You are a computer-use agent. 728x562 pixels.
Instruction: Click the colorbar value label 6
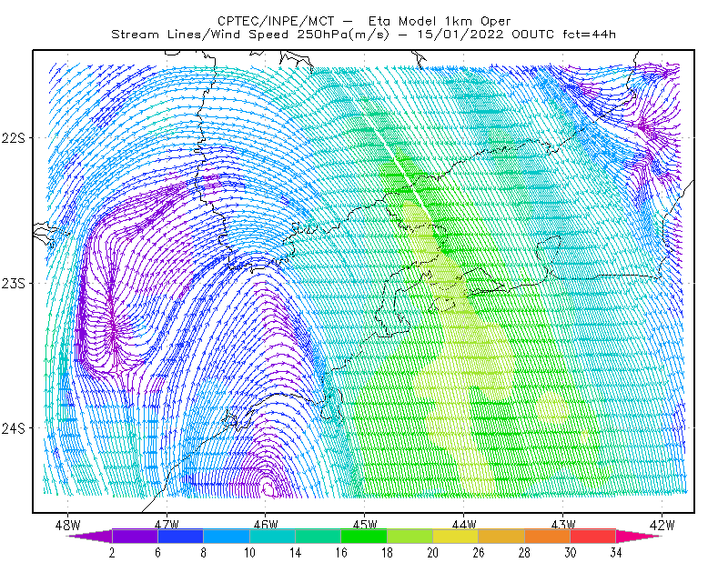157,553
